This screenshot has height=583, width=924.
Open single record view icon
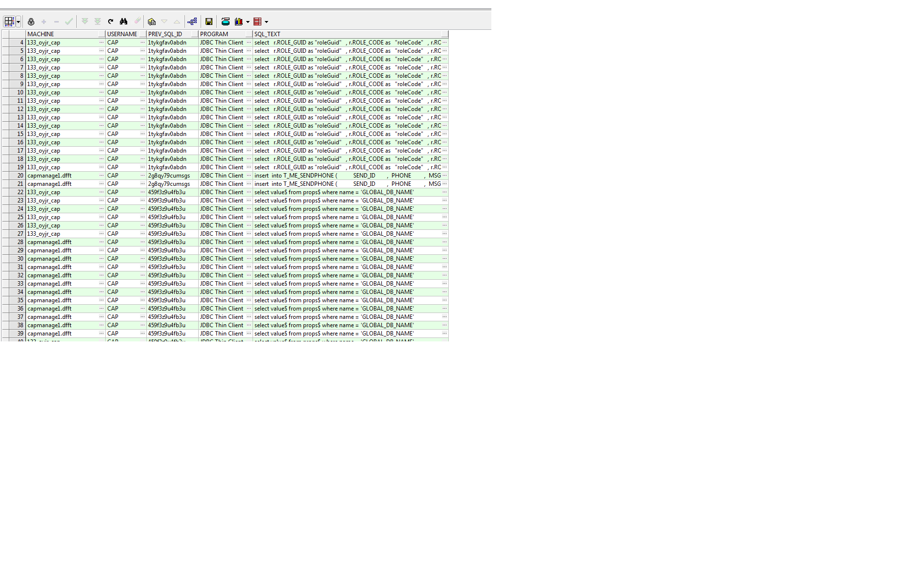click(152, 22)
